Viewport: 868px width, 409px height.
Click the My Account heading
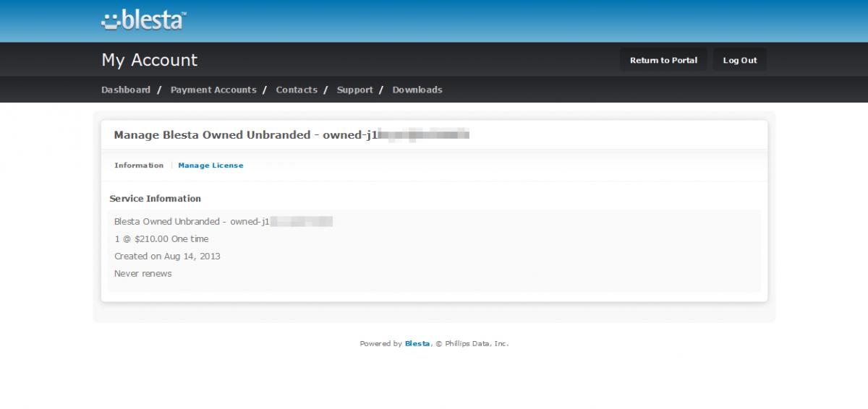coord(150,60)
